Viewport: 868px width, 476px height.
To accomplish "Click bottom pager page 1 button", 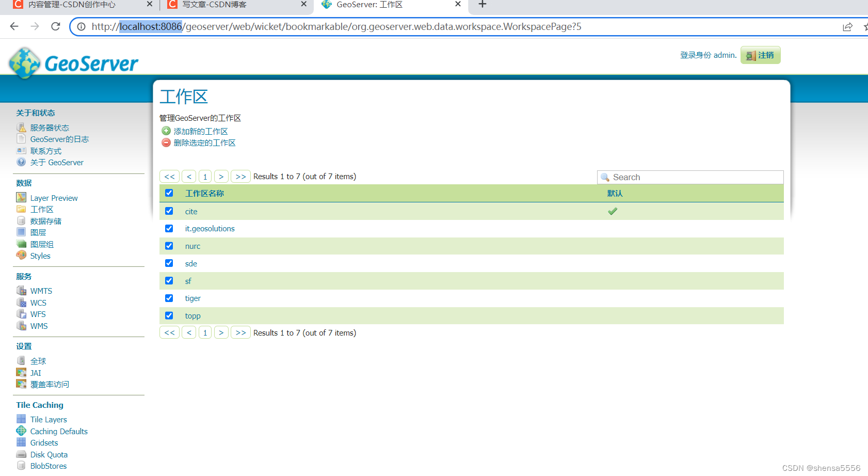I will [x=205, y=332].
